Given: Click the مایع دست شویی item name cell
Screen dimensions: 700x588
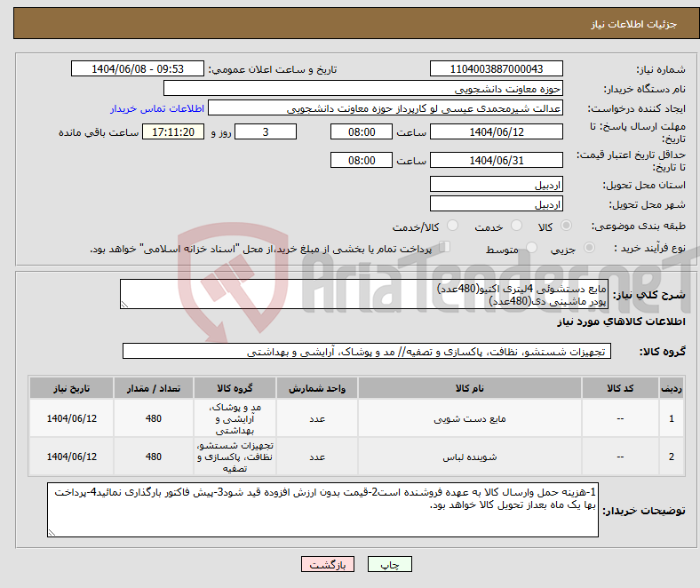Looking at the screenshot, I should [470, 418].
